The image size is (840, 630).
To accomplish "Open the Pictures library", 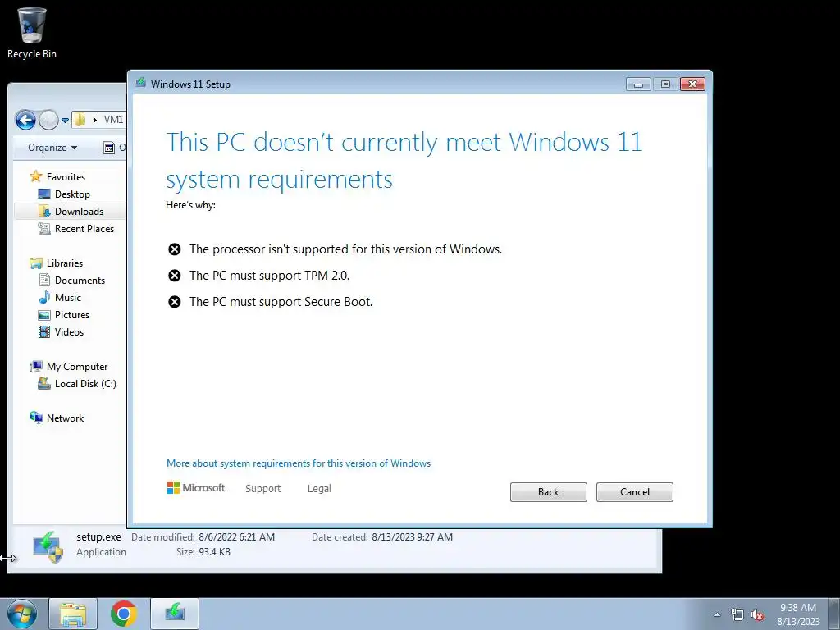I will (x=72, y=314).
